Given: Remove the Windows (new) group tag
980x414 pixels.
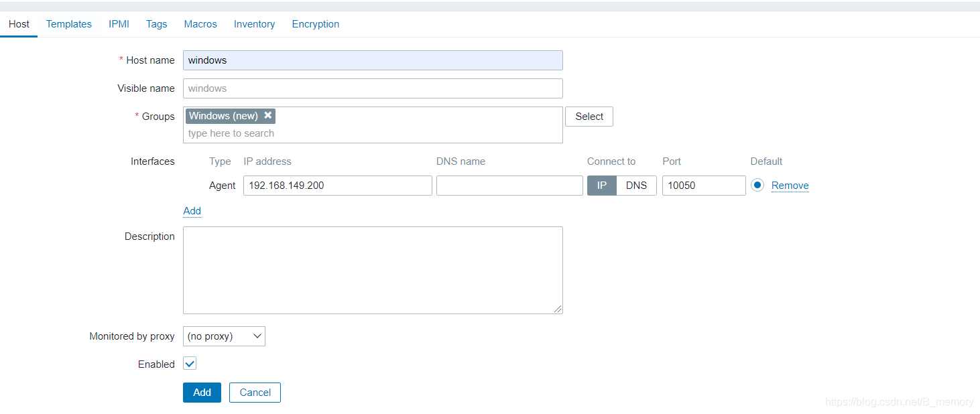Looking at the screenshot, I should (268, 115).
